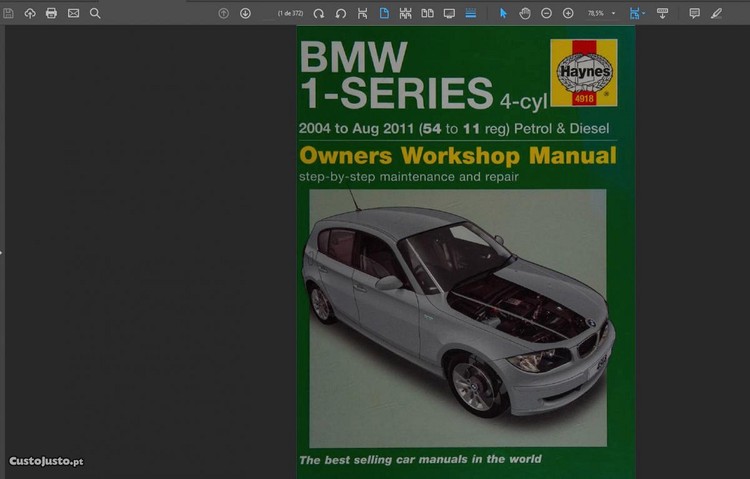This screenshot has width=750, height=479.
Task: Click the zoom in plus button
Action: tap(568, 13)
